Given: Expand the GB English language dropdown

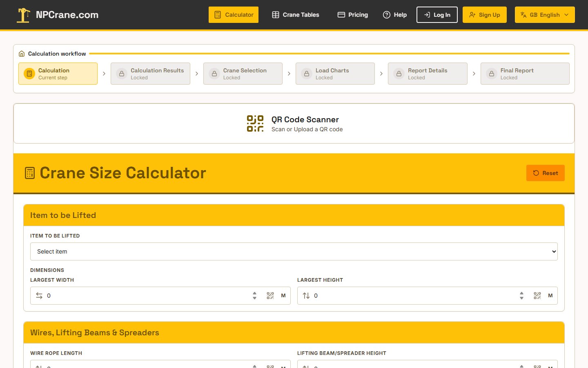Looking at the screenshot, I should point(545,15).
